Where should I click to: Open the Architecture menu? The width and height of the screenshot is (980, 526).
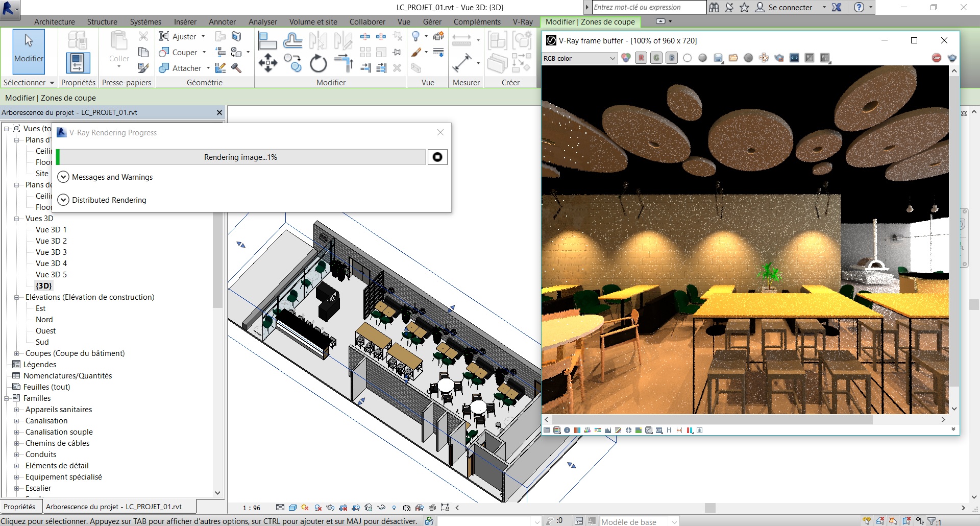click(x=54, y=21)
